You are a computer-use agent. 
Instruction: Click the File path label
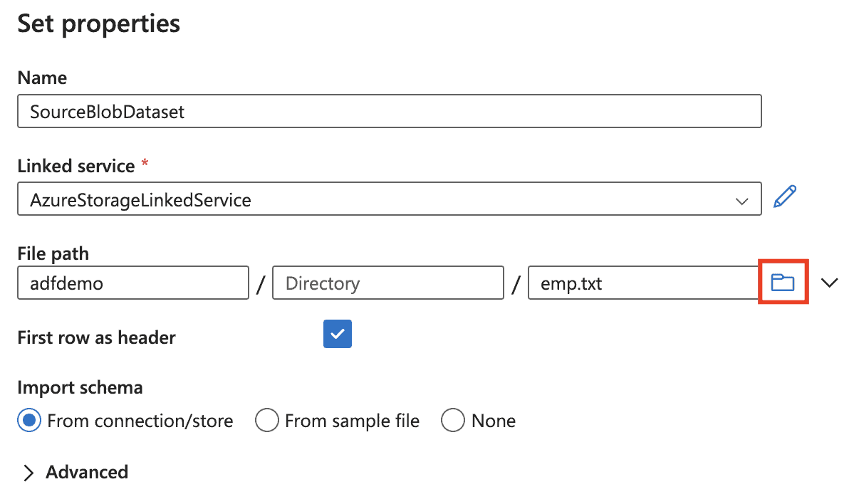point(53,253)
